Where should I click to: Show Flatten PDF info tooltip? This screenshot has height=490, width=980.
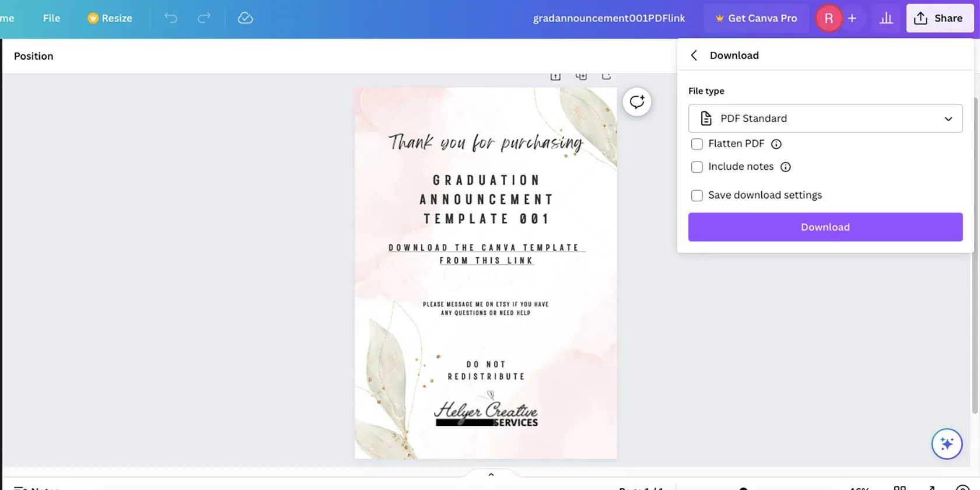776,144
